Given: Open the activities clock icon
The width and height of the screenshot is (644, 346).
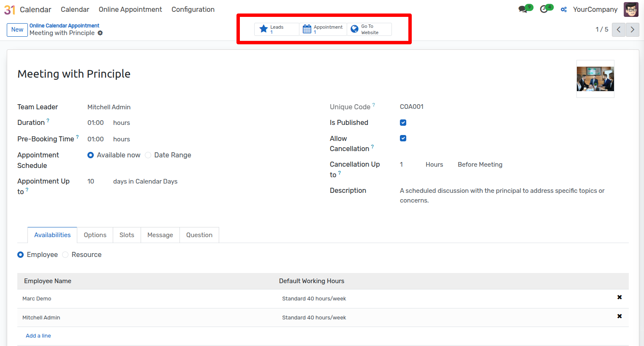Looking at the screenshot, I should coord(544,9).
